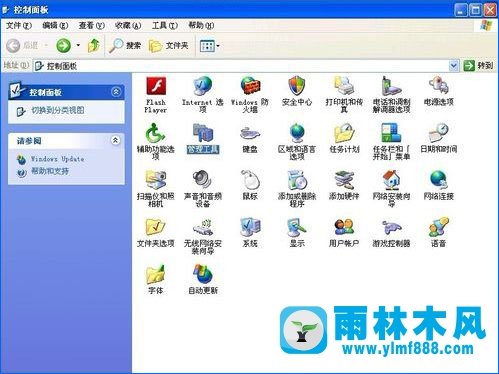Collapse the 控制面板 sidebar panel
This screenshot has width=499, height=374.
(x=116, y=92)
